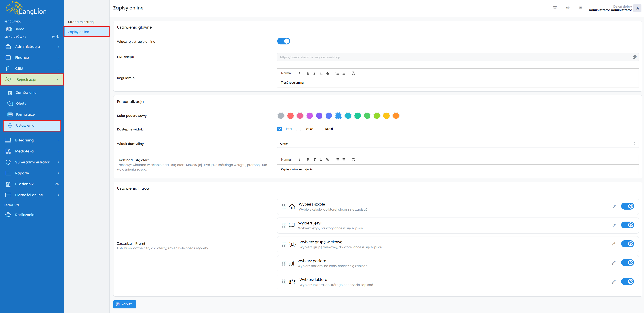This screenshot has height=313, width=644.
Task: Disable the Włącz rejestrację online switch
Action: (x=283, y=41)
